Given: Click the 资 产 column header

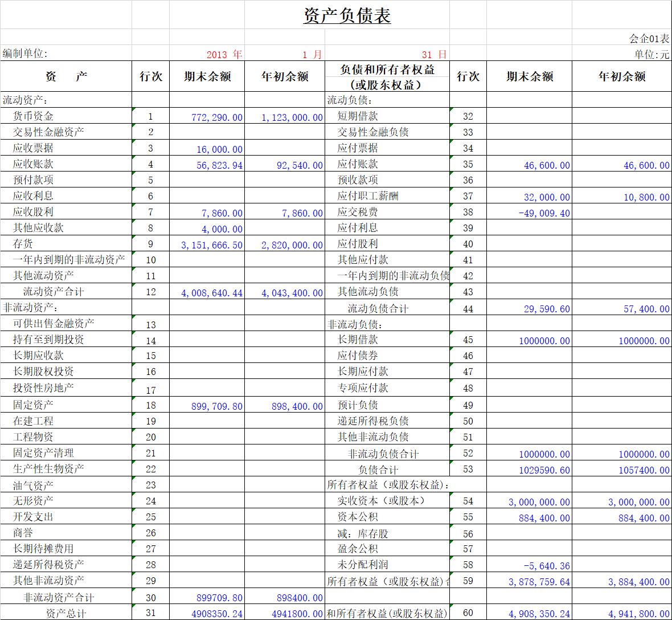Looking at the screenshot, I should (x=66, y=76).
